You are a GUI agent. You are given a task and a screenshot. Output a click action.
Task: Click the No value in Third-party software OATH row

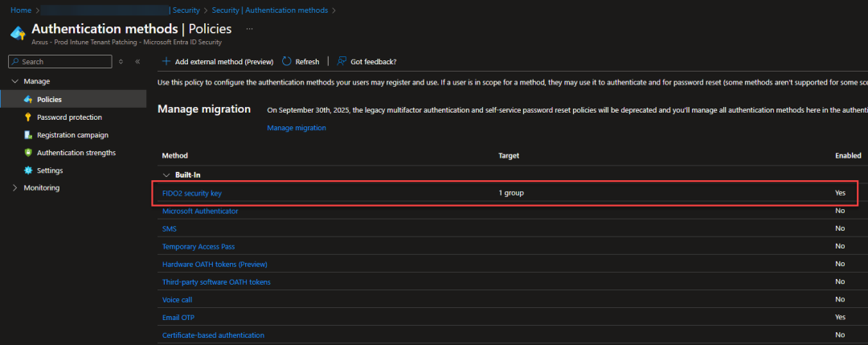point(840,281)
